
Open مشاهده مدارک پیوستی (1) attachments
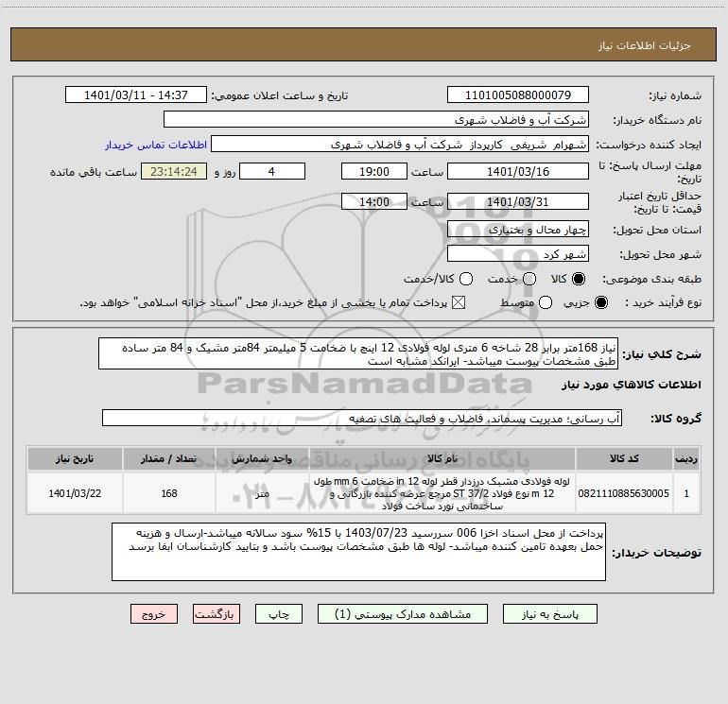point(403,614)
